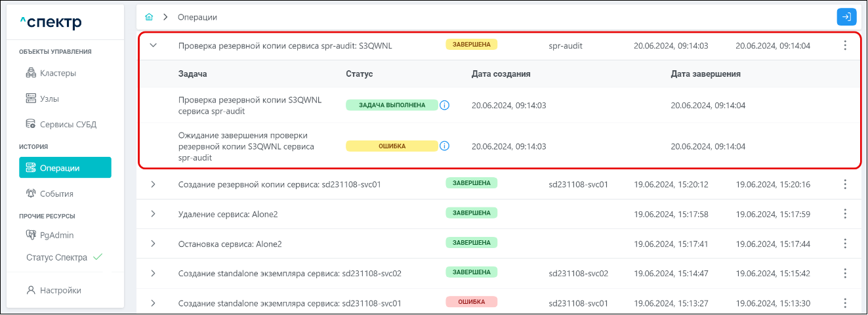Open three-dot menu for spr-audit backup check

(x=845, y=46)
